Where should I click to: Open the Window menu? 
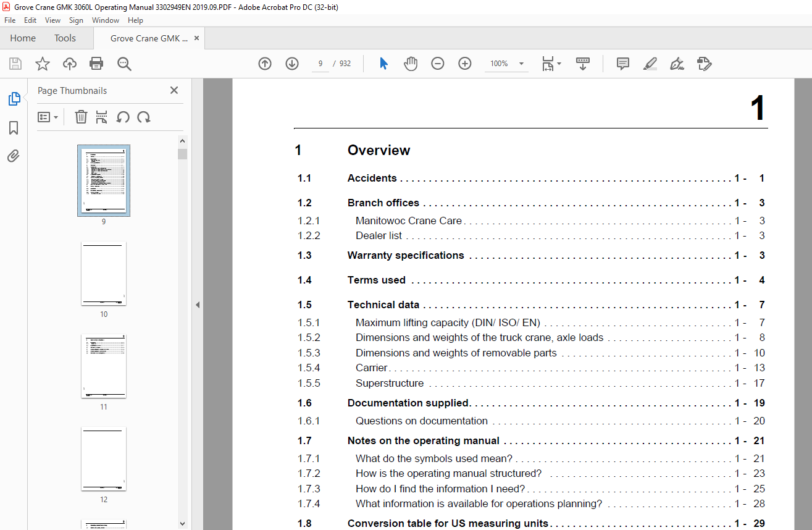106,20
